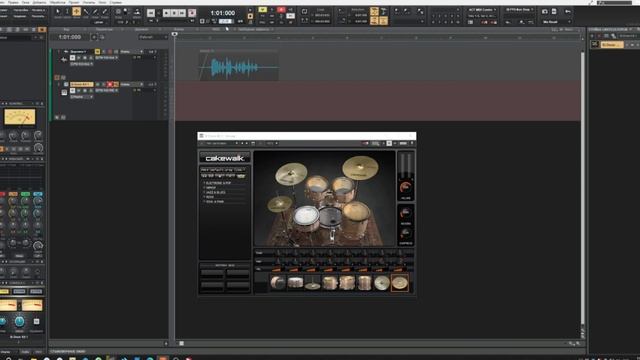
Task: Click the kick drum pad icon
Action: click(x=278, y=283)
